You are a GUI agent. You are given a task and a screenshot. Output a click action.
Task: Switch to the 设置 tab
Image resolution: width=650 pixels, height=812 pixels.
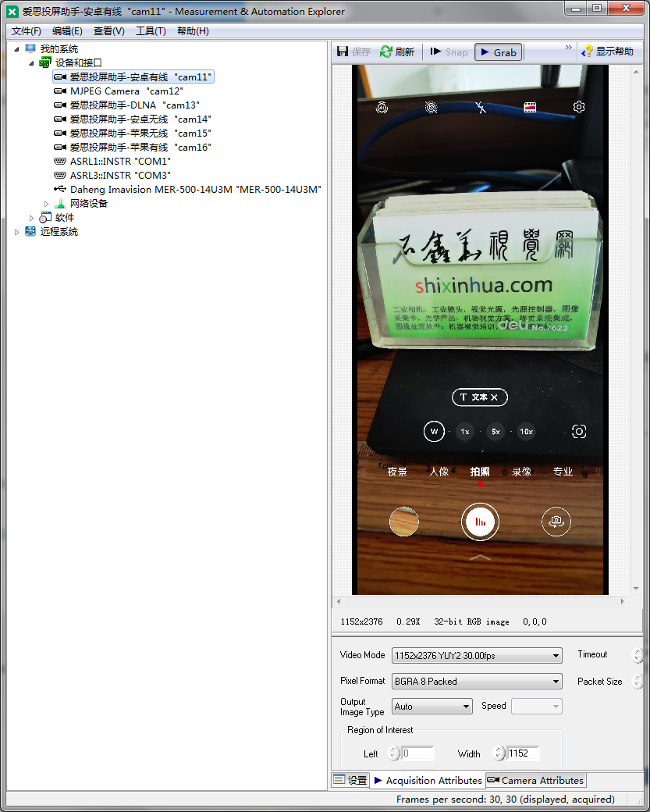point(350,780)
